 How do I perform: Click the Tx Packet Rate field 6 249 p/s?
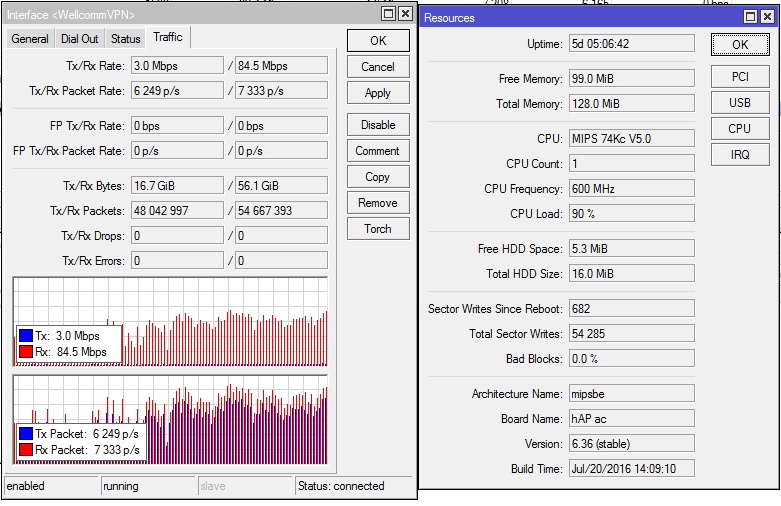177,91
